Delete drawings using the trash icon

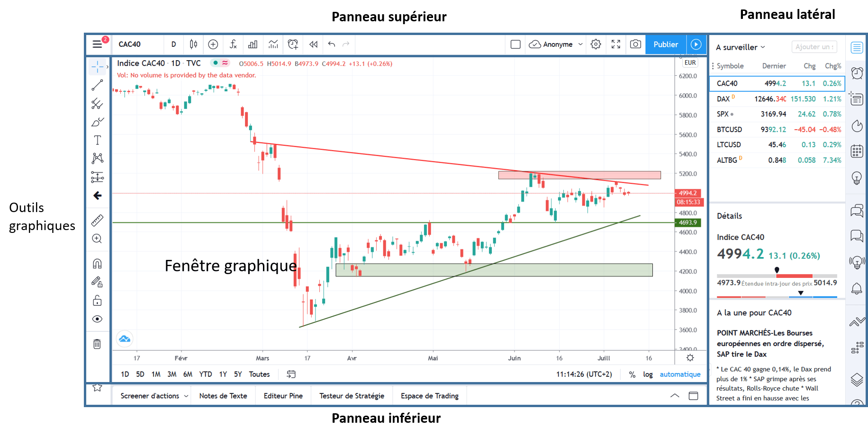pos(97,344)
